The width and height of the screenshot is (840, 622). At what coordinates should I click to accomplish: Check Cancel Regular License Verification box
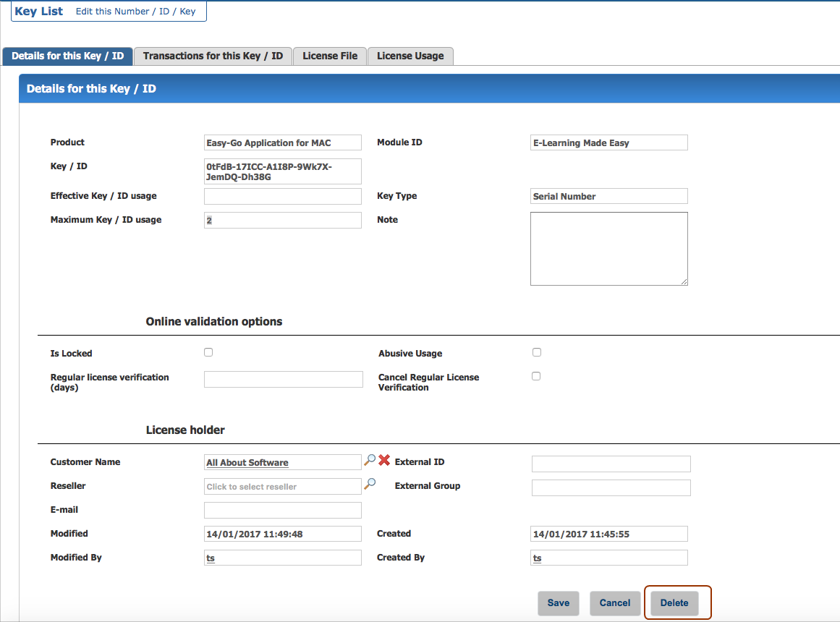pos(536,376)
